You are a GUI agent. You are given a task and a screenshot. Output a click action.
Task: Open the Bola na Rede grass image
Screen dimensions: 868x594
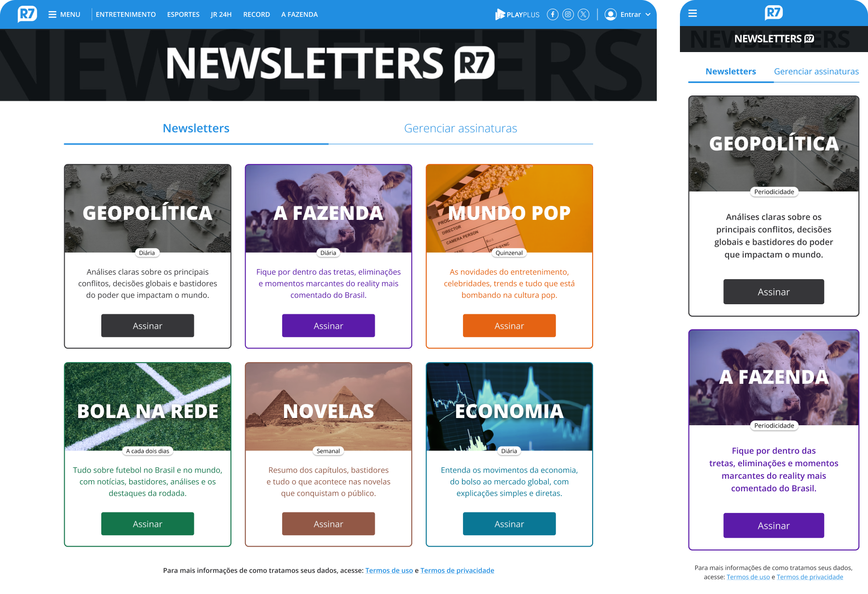[x=148, y=407]
